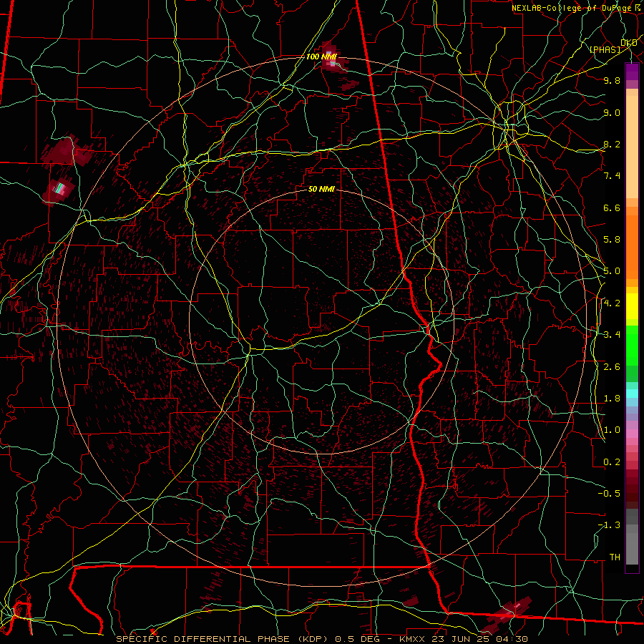Click the [PHAS] label above the color bar
Viewport: 644px width, 644px height.
coord(605,49)
